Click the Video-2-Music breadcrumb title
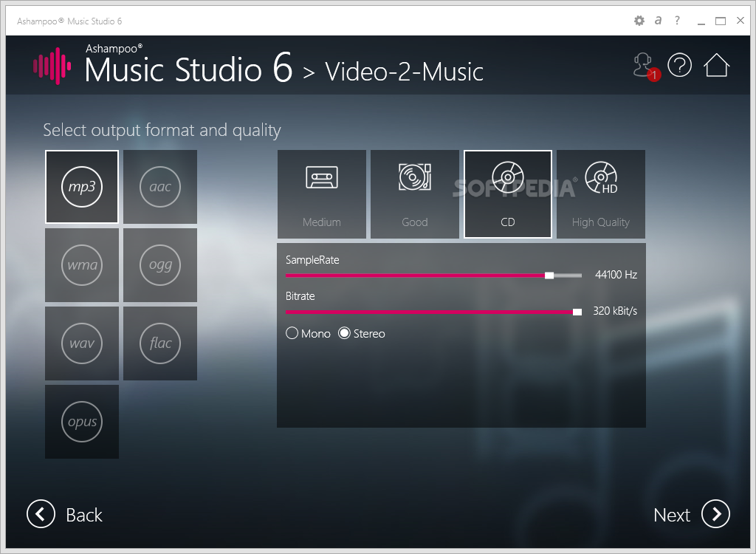This screenshot has height=554, width=756. pos(404,72)
